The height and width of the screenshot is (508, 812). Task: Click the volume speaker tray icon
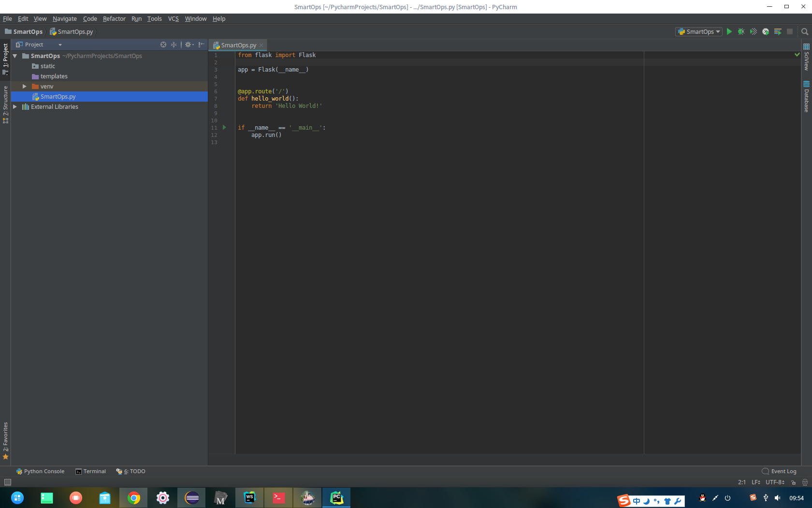click(x=778, y=498)
